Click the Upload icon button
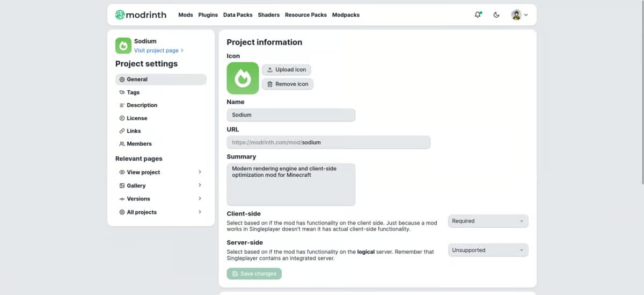Image resolution: width=644 pixels, height=295 pixels. point(287,70)
